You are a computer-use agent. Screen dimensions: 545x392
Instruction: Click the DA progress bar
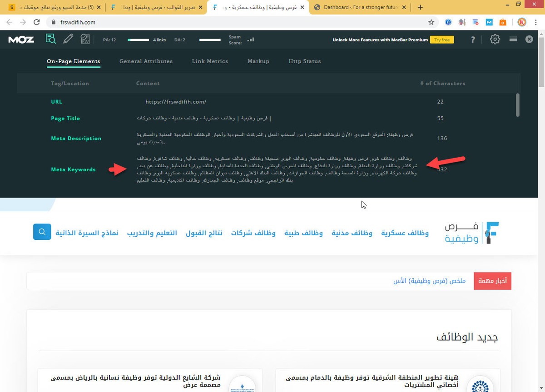[210, 40]
